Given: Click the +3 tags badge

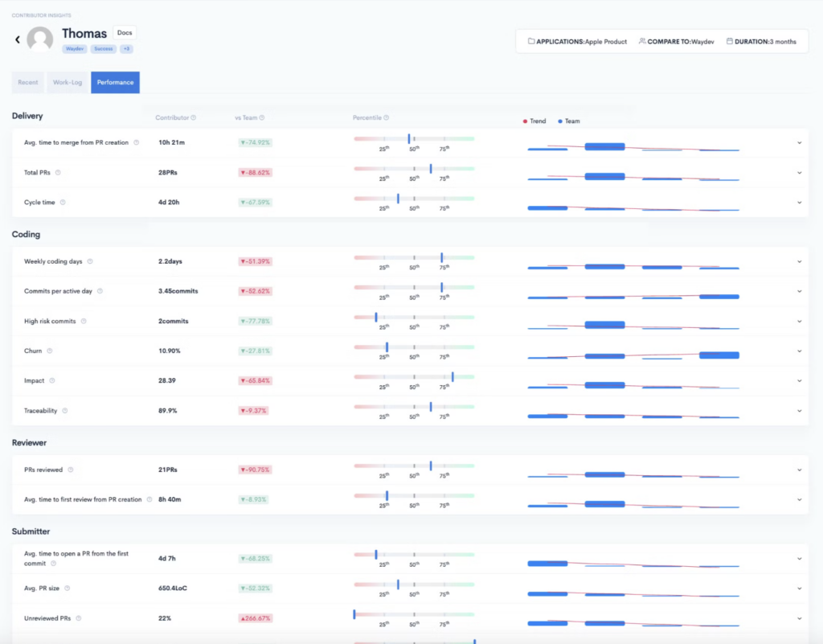Looking at the screenshot, I should [127, 49].
